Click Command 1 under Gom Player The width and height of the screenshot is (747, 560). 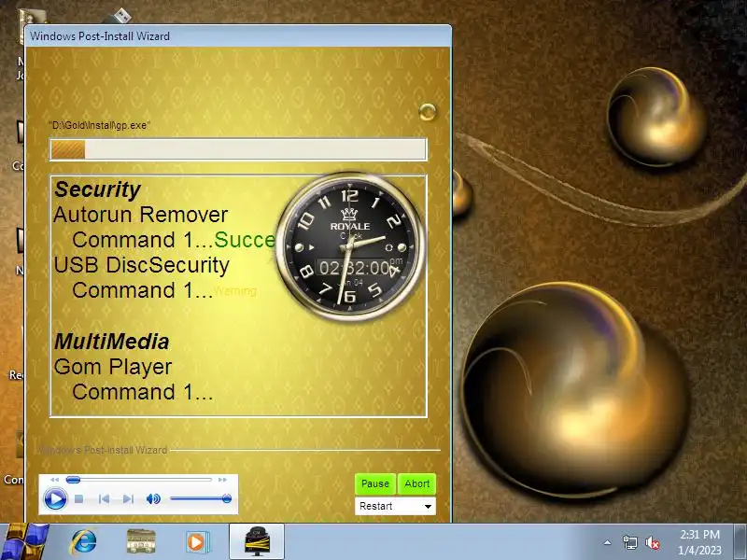(143, 392)
